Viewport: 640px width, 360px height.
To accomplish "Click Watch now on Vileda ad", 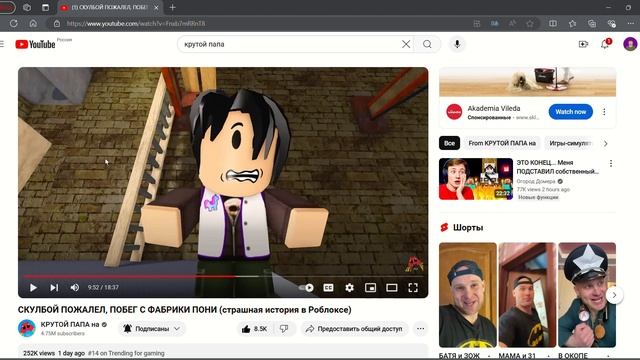I will pyautogui.click(x=570, y=112).
